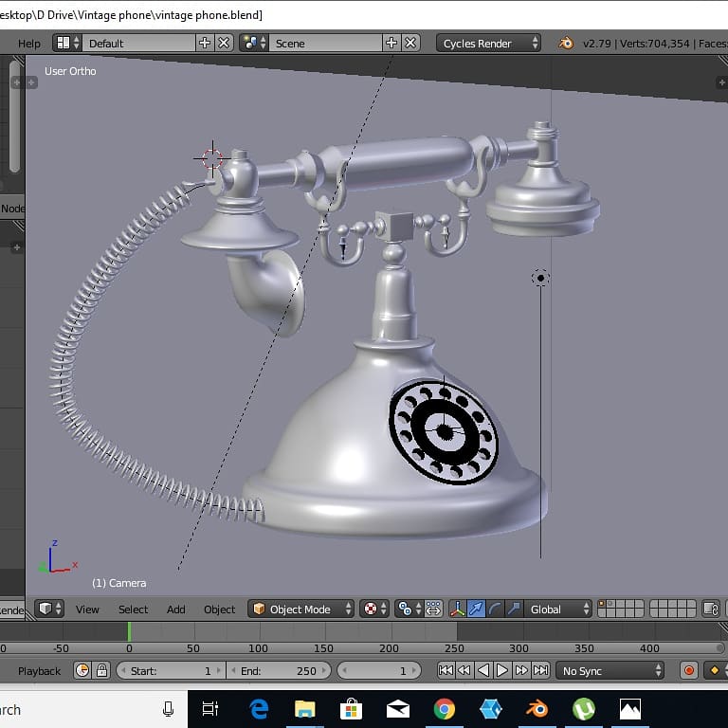
Task: Open the Playback menu in timeline
Action: (39, 671)
